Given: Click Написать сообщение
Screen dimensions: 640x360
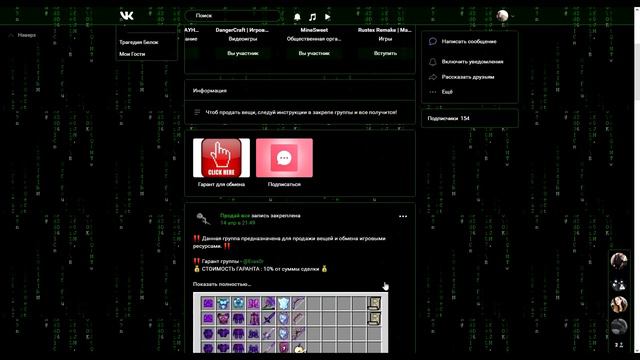Looking at the screenshot, I should [x=469, y=41].
